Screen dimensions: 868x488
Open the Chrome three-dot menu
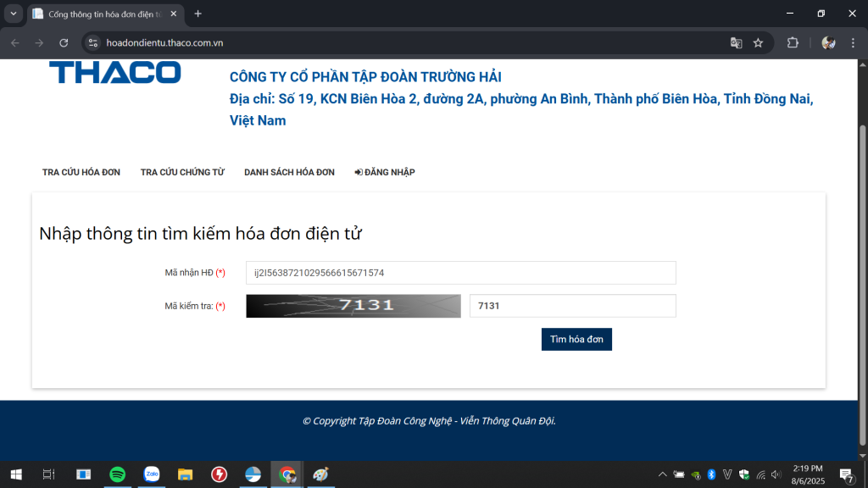[852, 42]
